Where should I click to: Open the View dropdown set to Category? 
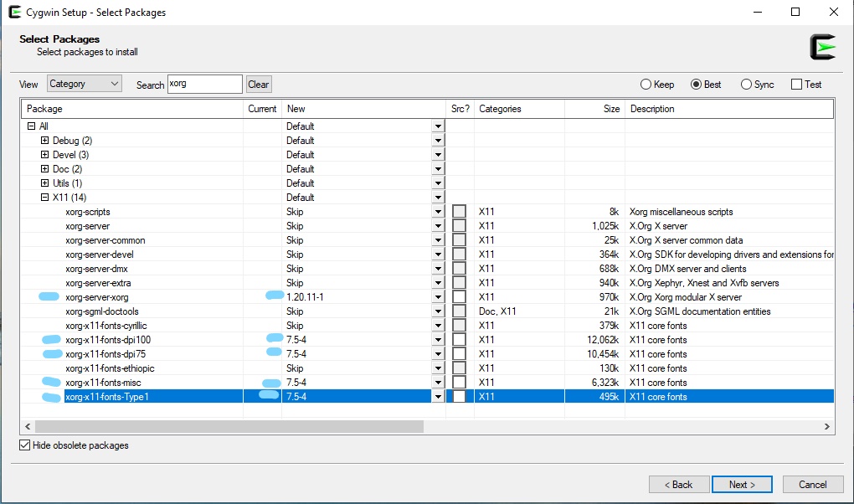pyautogui.click(x=84, y=84)
